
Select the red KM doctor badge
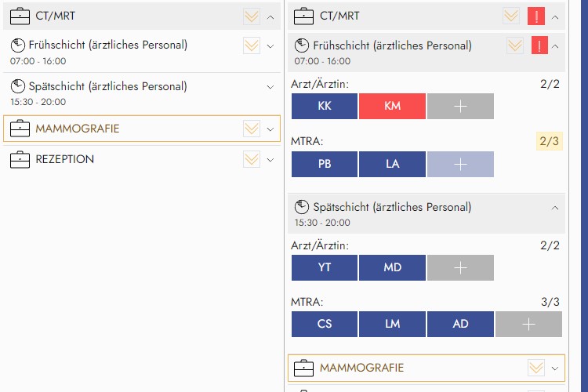pyautogui.click(x=392, y=106)
